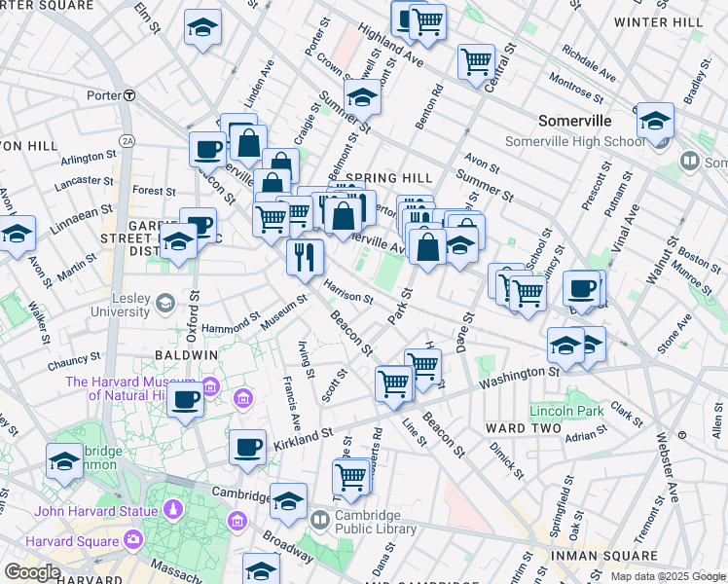Click the library pin east of Somerville High School
This screenshot has height=584, width=728.
[690, 162]
